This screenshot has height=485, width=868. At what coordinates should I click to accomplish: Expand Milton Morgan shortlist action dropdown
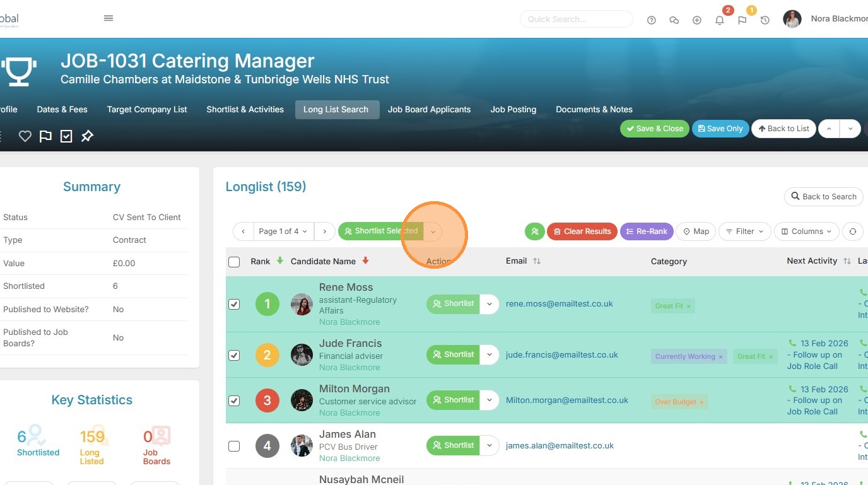click(490, 400)
